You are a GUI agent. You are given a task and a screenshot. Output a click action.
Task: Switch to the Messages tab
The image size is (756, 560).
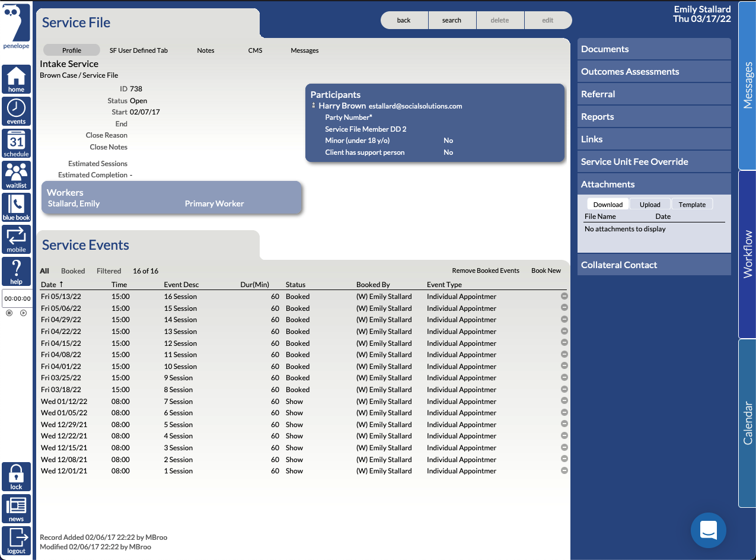click(x=305, y=50)
